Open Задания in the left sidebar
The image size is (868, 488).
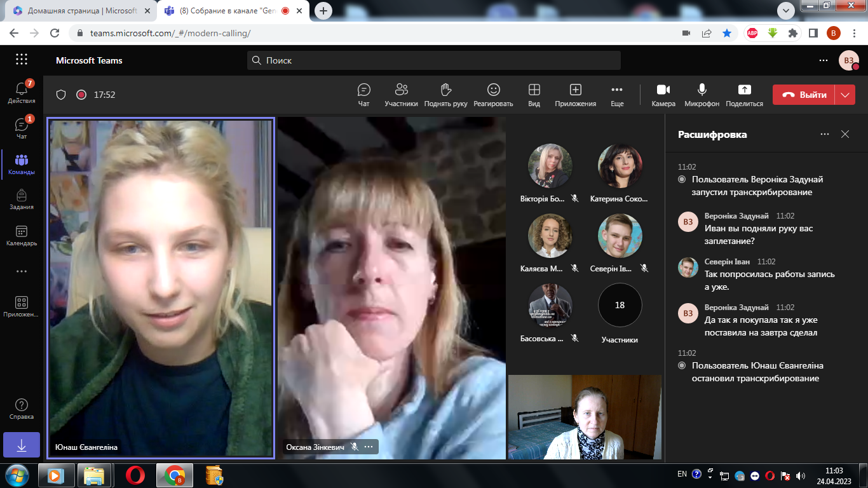click(22, 200)
